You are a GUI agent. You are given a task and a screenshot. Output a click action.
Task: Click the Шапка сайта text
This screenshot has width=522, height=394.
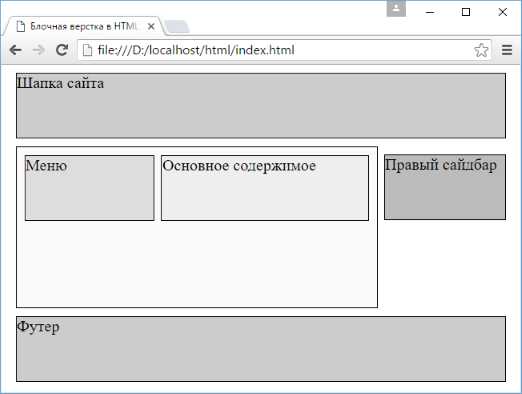60,83
